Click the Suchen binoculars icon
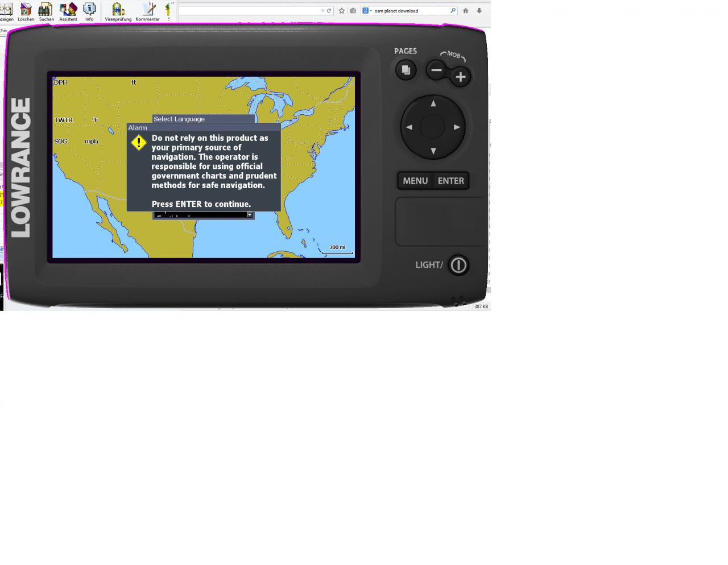728x565 pixels. 46,10
